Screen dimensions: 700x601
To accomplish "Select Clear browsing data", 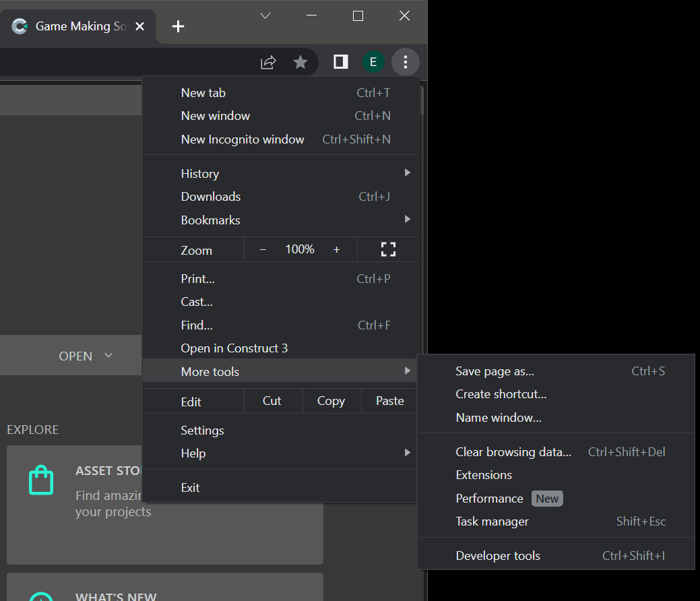I will pyautogui.click(x=556, y=452).
